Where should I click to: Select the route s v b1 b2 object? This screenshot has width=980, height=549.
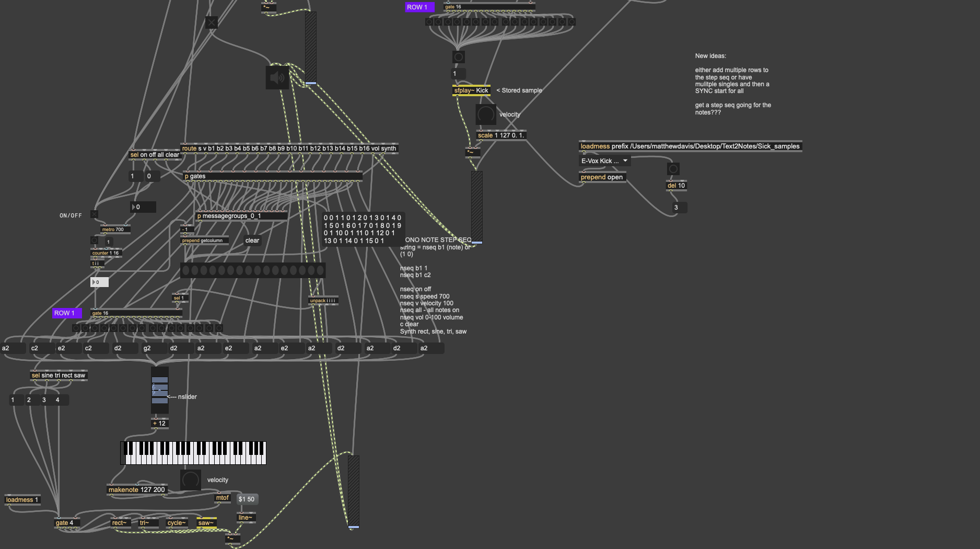(289, 148)
